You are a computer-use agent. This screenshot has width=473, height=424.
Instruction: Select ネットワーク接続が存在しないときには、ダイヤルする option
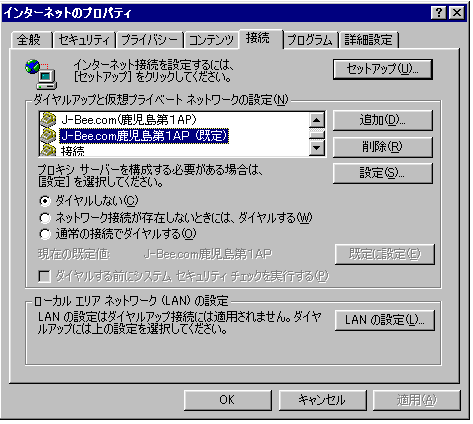45,218
